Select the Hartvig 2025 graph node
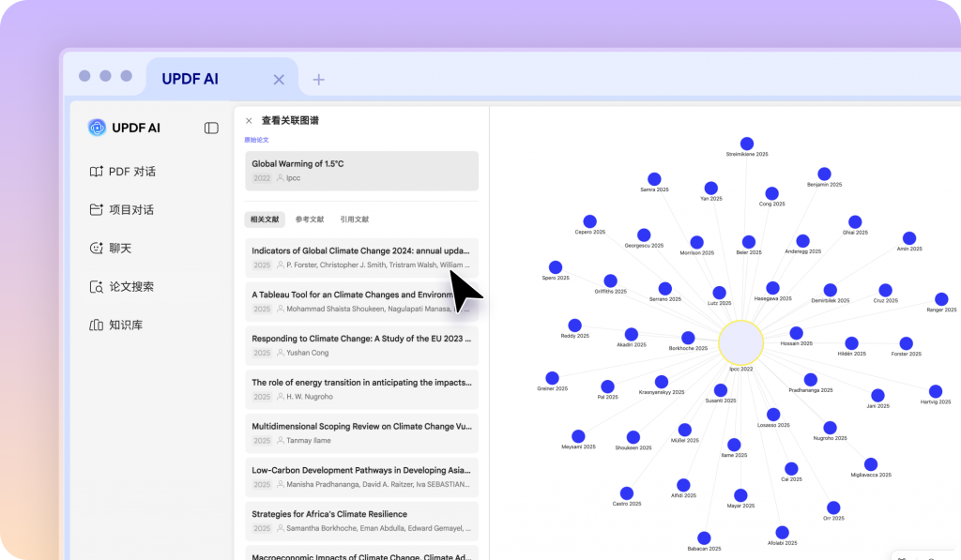This screenshot has height=560, width=961. point(935,391)
